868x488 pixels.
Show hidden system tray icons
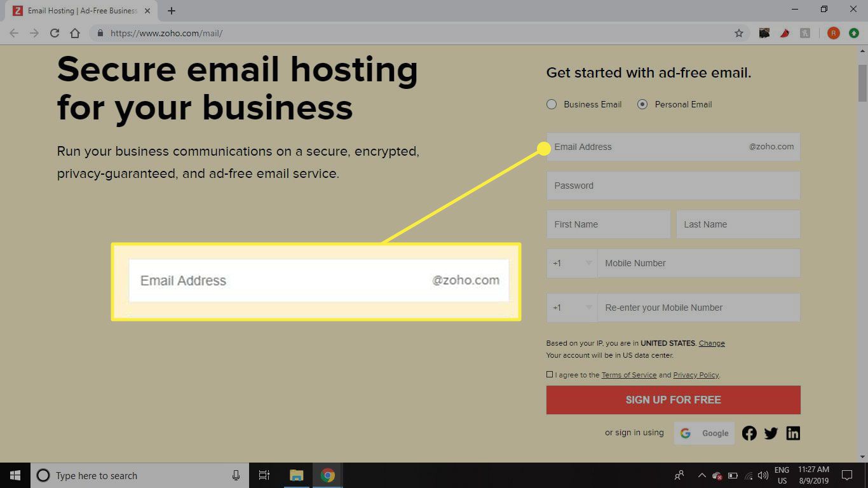702,475
